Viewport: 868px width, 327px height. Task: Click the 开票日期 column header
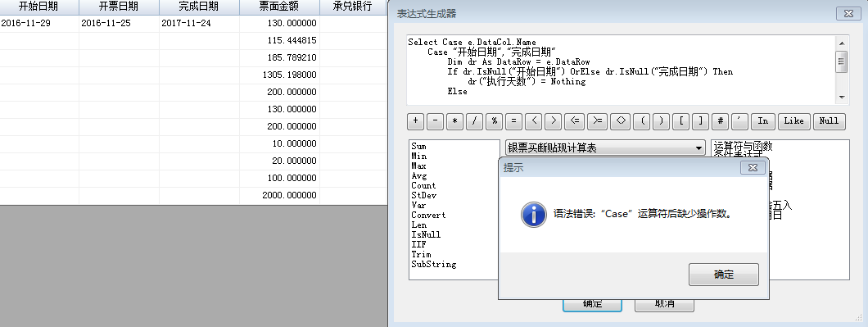(x=119, y=7)
